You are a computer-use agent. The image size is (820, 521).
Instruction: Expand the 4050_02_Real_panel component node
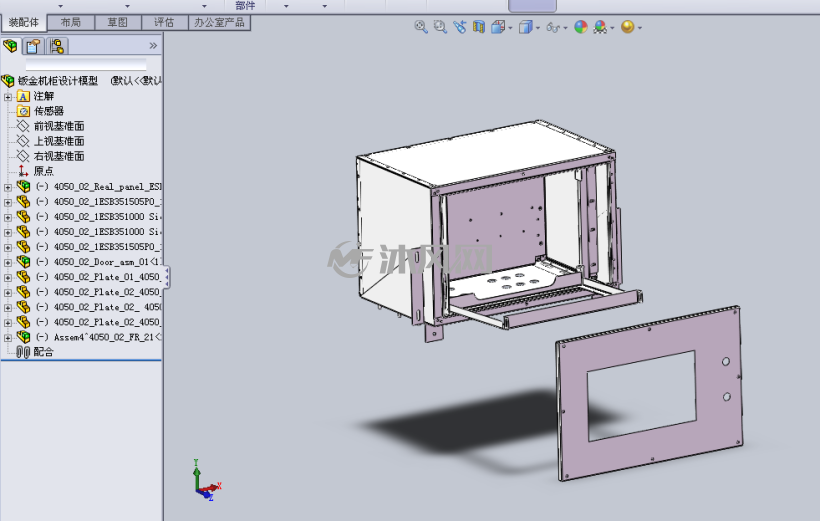click(8, 187)
